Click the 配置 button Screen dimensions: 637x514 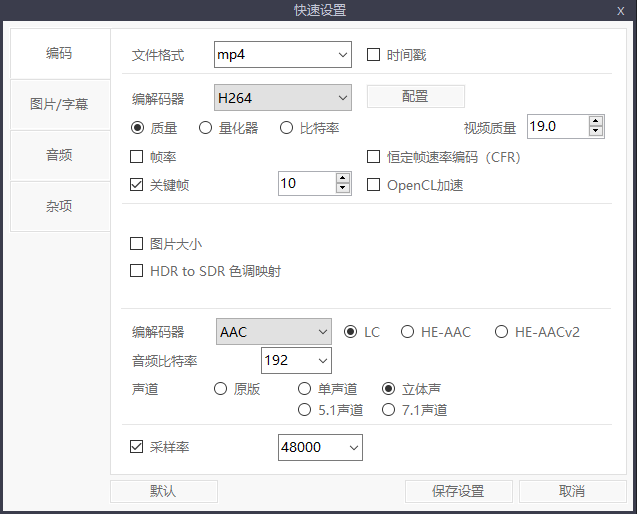415,97
